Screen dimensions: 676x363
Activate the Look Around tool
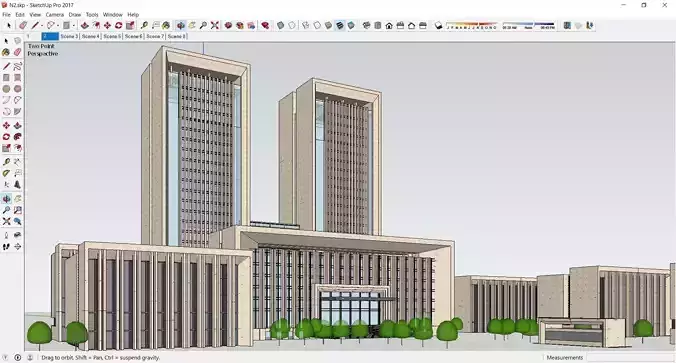point(18,235)
